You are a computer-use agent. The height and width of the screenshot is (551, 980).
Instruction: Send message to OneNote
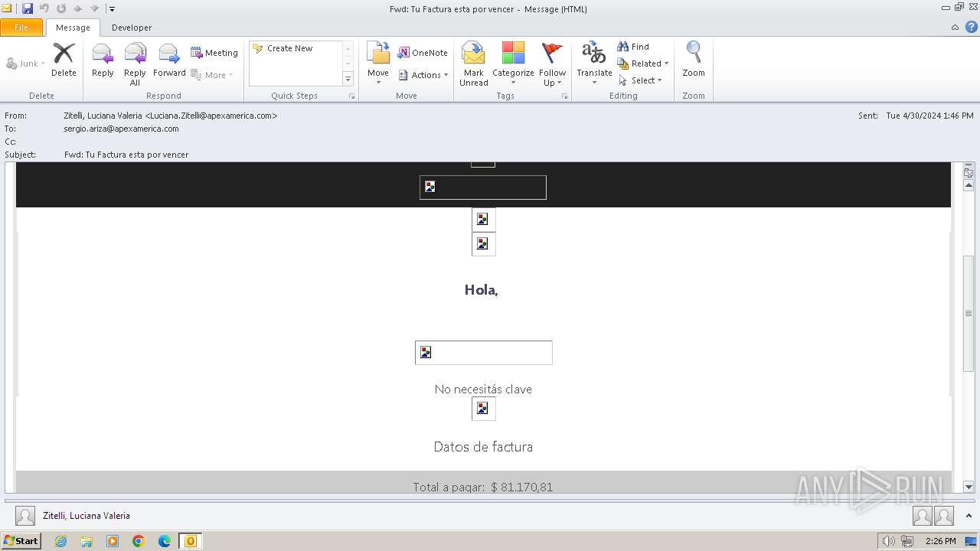pos(423,53)
